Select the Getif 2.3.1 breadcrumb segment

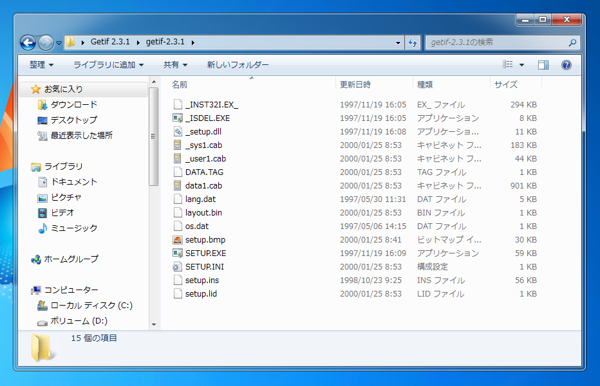click(110, 42)
